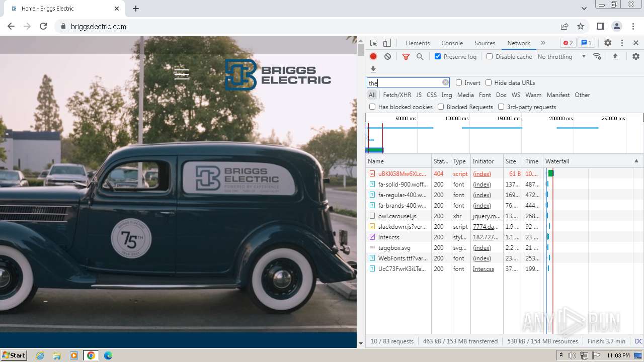644x362 pixels.
Task: Clear the network log
Action: [x=387, y=56]
